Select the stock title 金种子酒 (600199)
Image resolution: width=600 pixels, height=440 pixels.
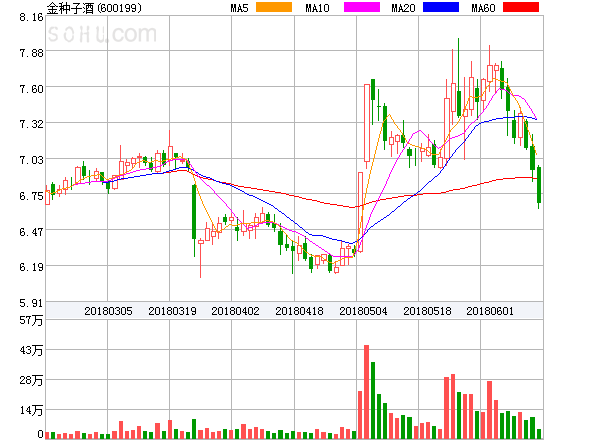(x=94, y=8)
